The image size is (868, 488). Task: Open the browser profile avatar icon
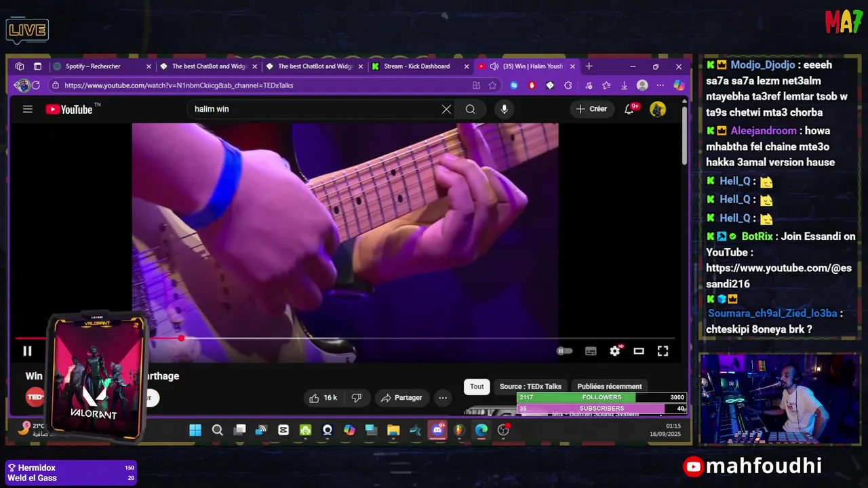(x=642, y=85)
